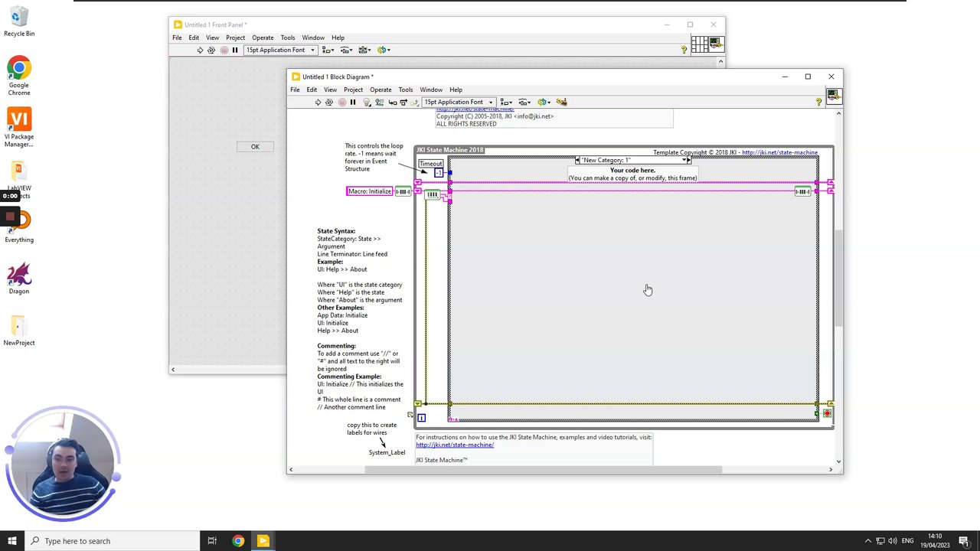Open Distribute Objects dropdown in Block Diagram
Screen dimensions: 980x551
(524, 102)
